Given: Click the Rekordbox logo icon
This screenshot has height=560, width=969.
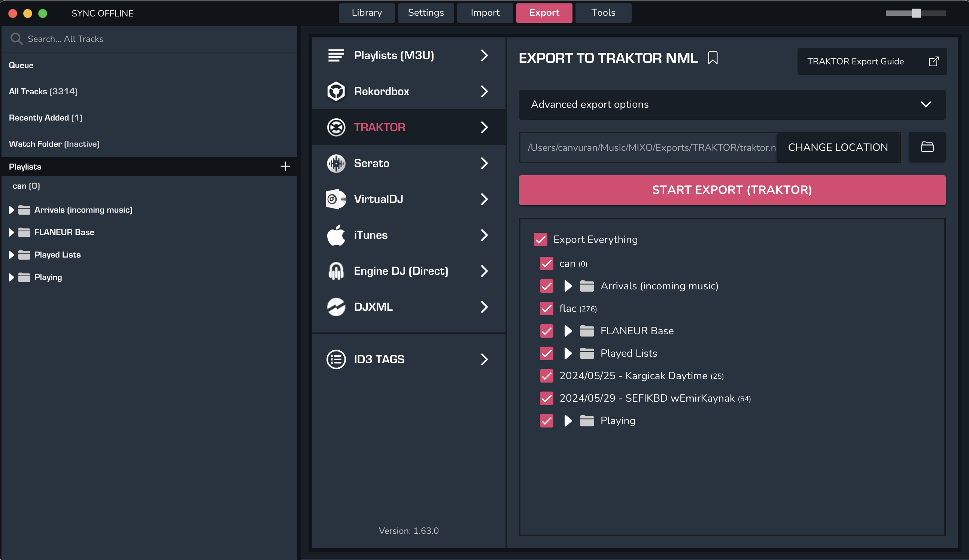Looking at the screenshot, I should pos(336,91).
